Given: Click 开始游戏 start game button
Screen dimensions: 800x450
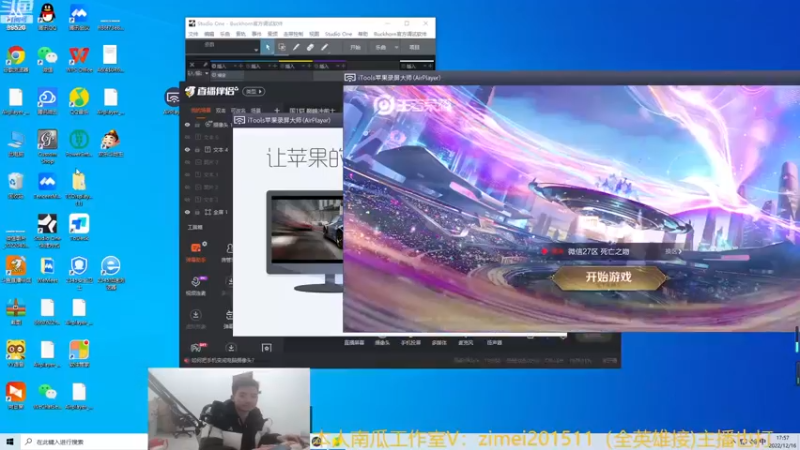Looking at the screenshot, I should [x=609, y=277].
